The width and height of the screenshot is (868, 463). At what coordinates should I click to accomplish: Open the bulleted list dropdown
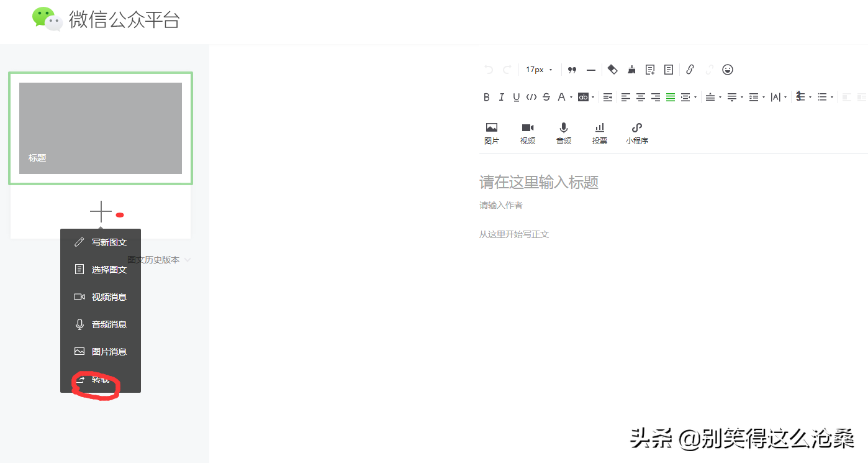pyautogui.click(x=825, y=97)
